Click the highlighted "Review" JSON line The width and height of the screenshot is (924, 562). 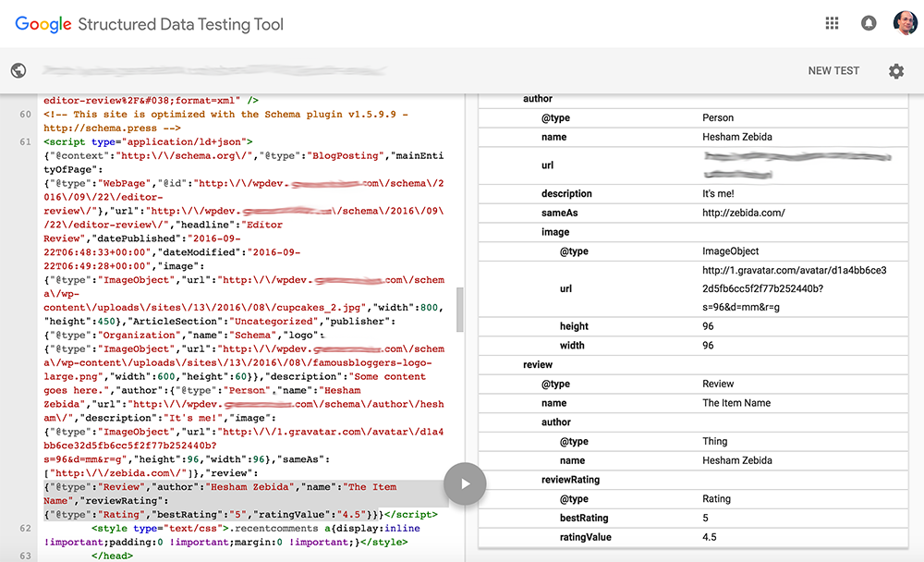pos(221,487)
